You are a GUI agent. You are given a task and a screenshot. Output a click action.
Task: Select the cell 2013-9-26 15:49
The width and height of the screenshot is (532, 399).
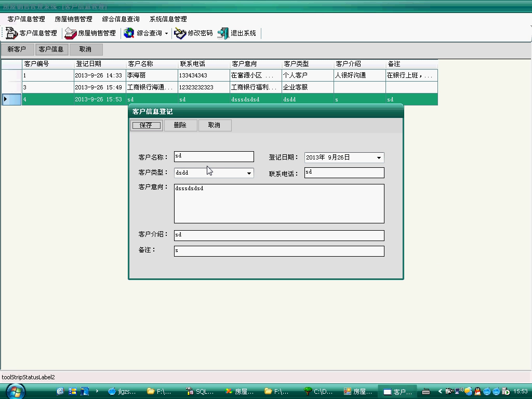pyautogui.click(x=100, y=87)
